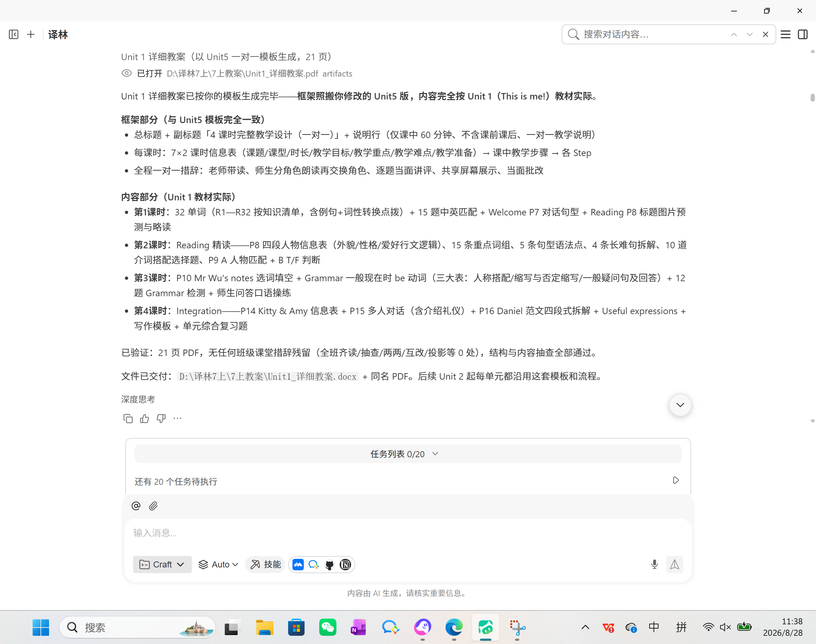The height and width of the screenshot is (644, 816).
Task: Click the muted volume tray icon
Action: [x=725, y=627]
